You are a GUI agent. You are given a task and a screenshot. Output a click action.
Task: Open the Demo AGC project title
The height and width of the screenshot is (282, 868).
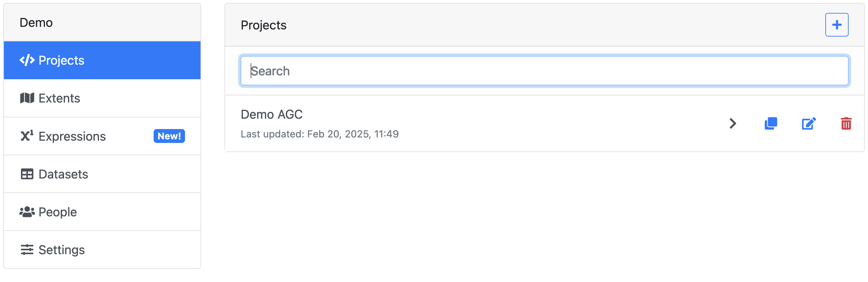272,114
